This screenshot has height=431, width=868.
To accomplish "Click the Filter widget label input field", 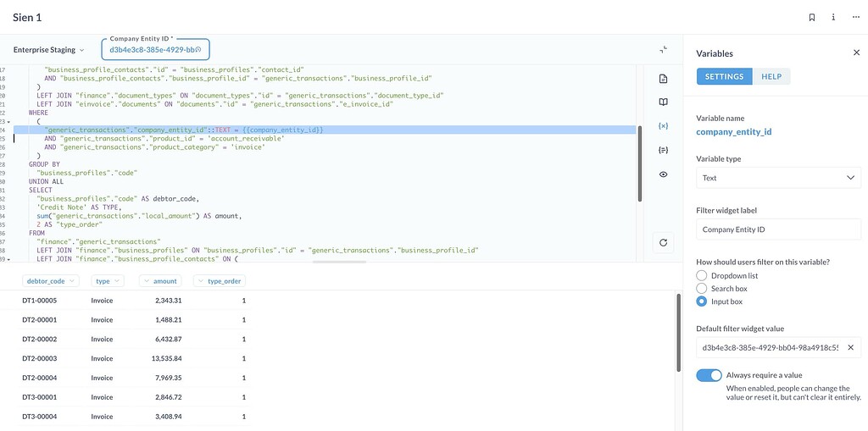I will 778,229.
